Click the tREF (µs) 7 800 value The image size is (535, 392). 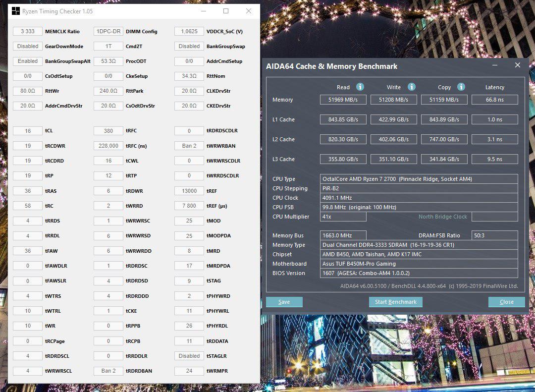(x=189, y=206)
